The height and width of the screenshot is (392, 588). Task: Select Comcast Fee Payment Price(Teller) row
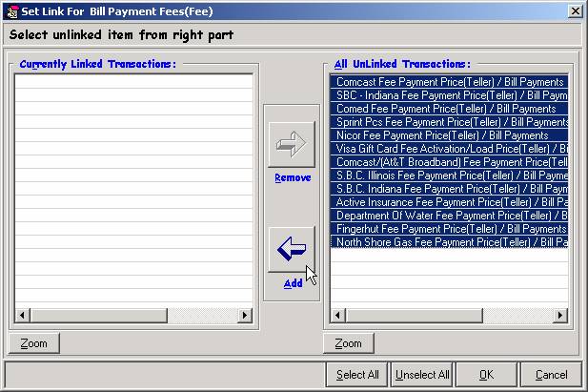[x=449, y=82]
